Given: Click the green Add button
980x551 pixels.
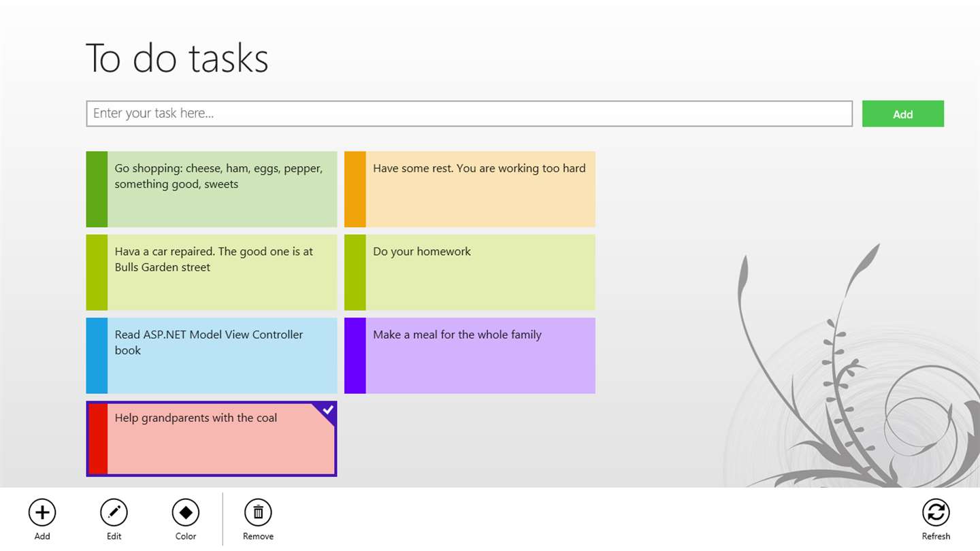Looking at the screenshot, I should (902, 114).
